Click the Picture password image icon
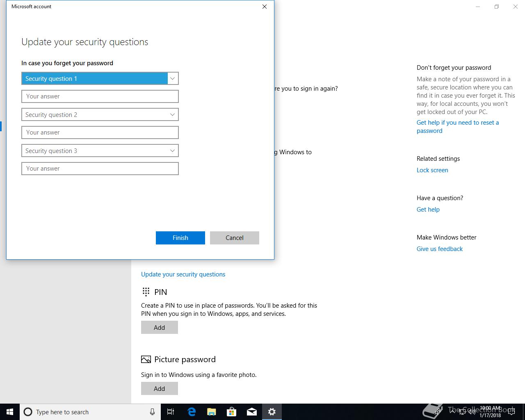Image resolution: width=525 pixels, height=420 pixels. pos(146,359)
